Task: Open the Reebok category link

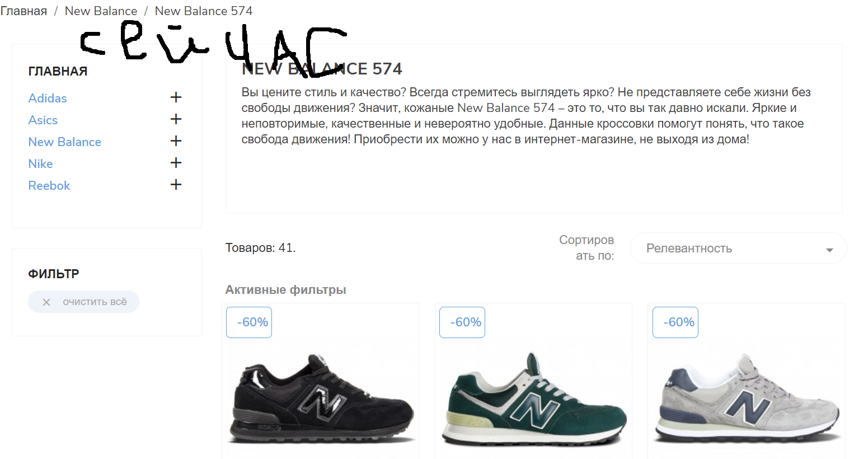Action: pyautogui.click(x=49, y=185)
